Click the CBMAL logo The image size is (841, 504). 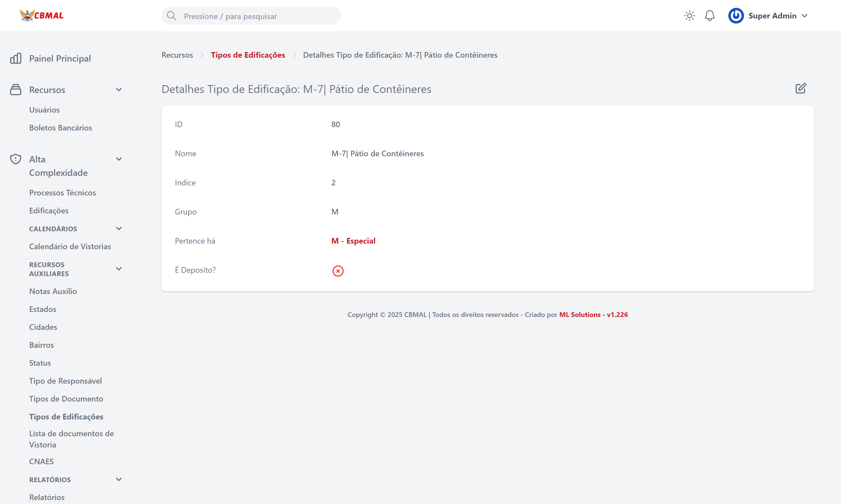[x=42, y=16]
